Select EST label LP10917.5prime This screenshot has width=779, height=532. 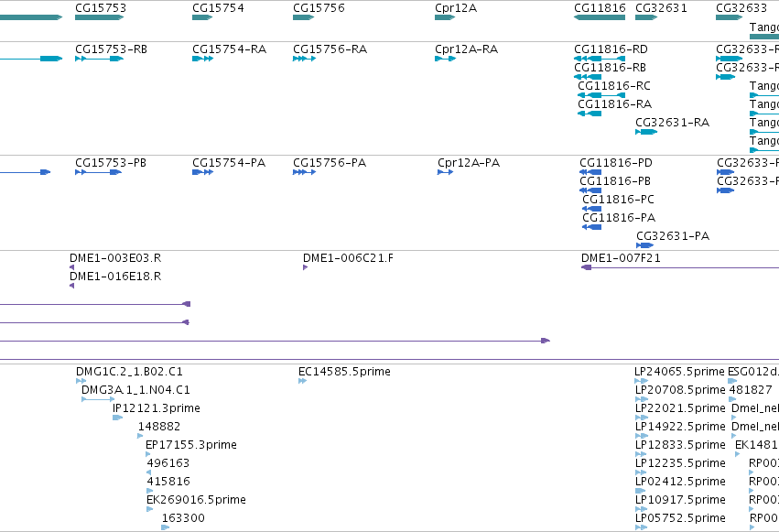tap(681, 501)
